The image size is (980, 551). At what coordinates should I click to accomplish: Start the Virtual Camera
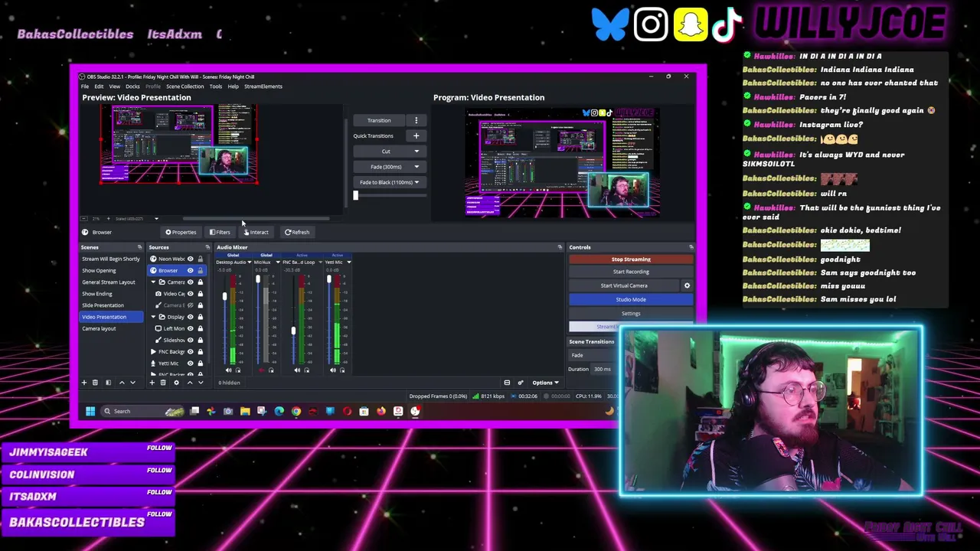click(x=624, y=285)
